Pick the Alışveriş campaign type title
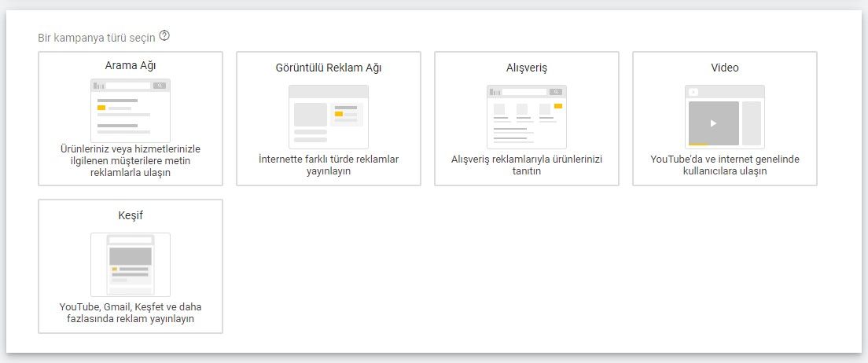868x363 pixels. [x=527, y=68]
